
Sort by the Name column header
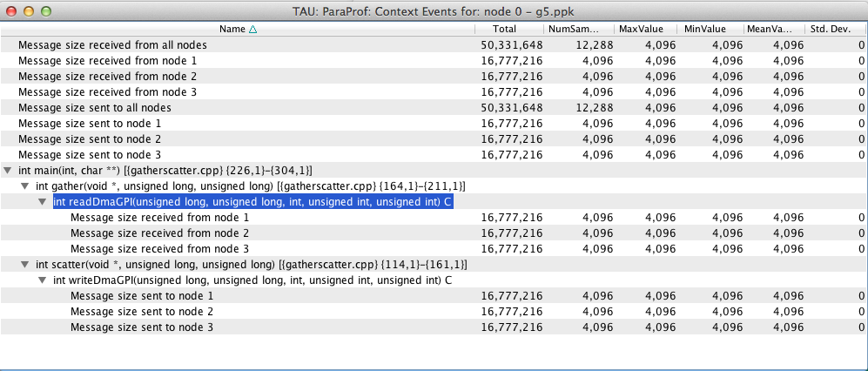click(x=232, y=30)
